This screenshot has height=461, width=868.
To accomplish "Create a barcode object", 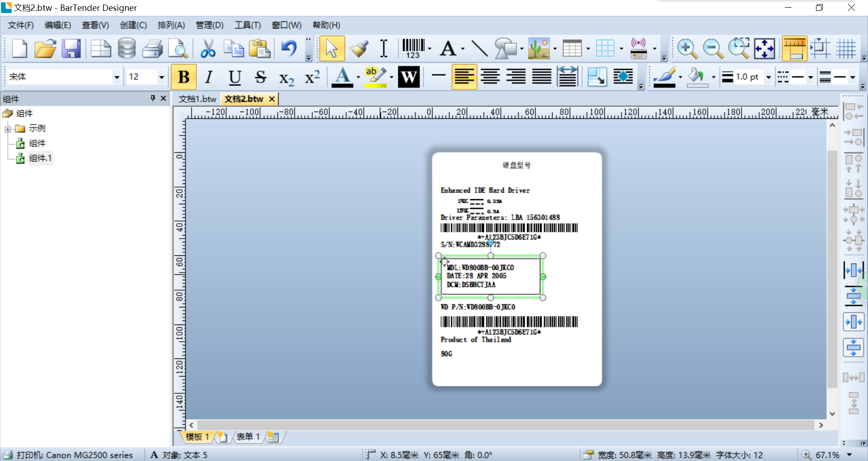I will point(413,48).
